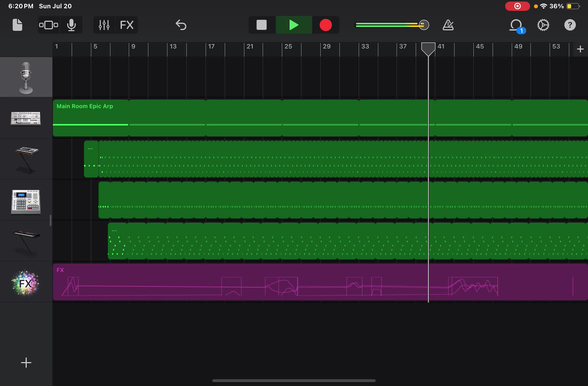588x386 pixels.
Task: Add song section plus at ruler end
Action: [x=580, y=49]
